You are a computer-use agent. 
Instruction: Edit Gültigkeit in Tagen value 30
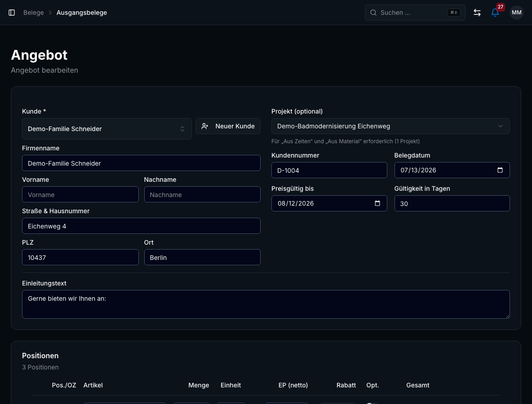tap(452, 203)
